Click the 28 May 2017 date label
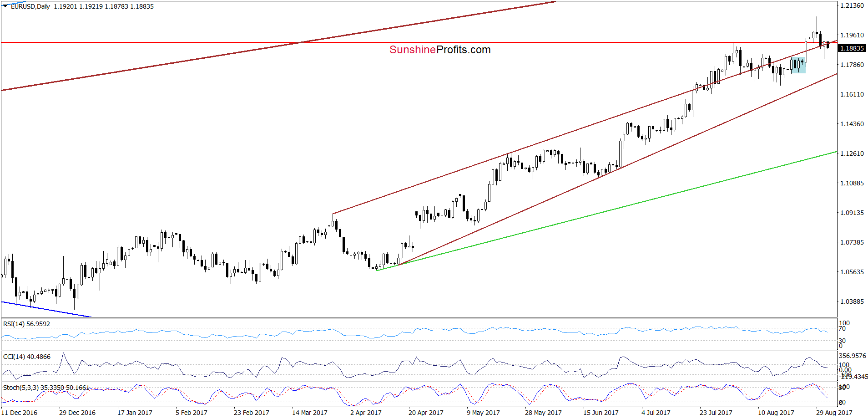 [543, 413]
